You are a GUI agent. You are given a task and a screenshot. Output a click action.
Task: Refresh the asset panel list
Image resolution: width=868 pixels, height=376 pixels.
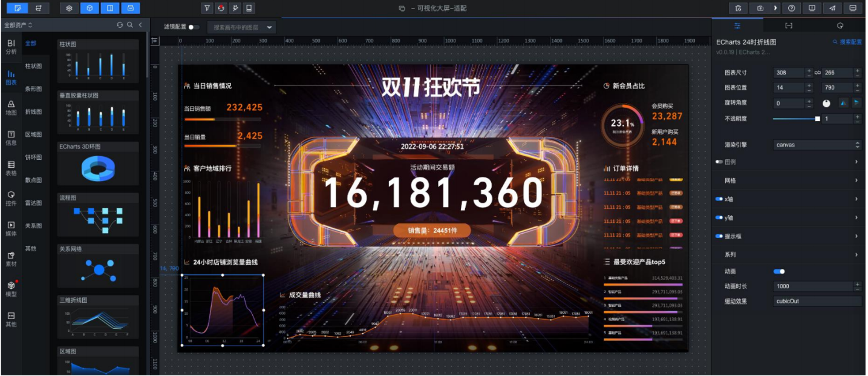[120, 25]
